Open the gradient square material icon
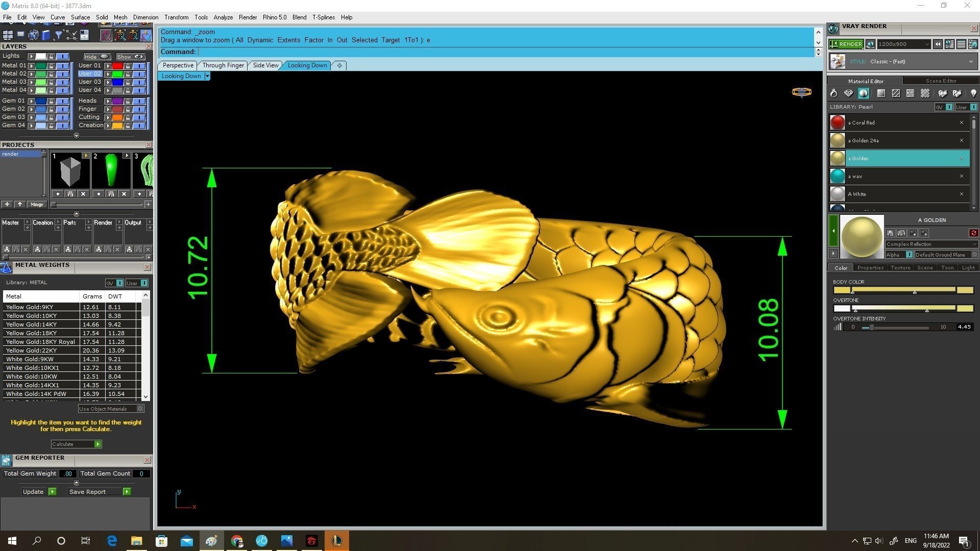 pos(881,93)
